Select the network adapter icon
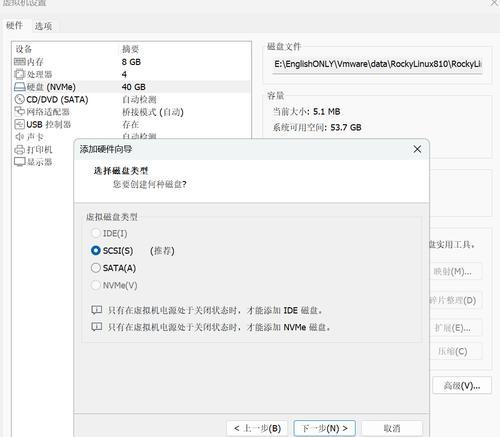The image size is (500, 437). point(20,111)
